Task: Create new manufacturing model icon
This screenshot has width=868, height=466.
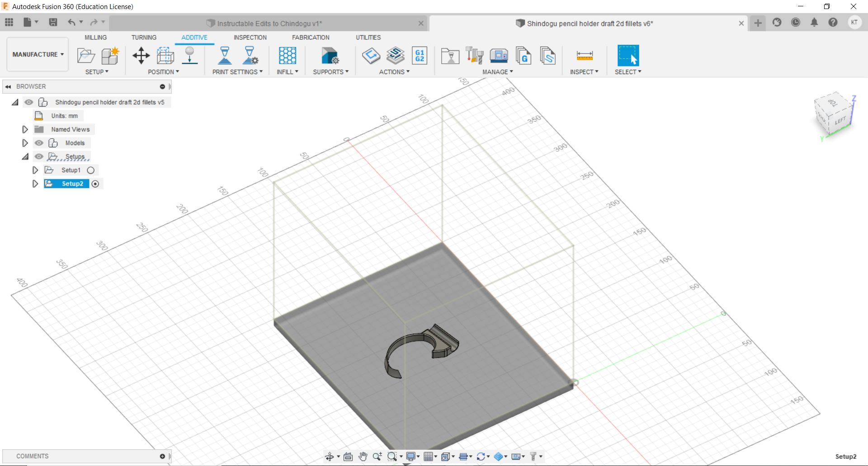Action: click(110, 56)
